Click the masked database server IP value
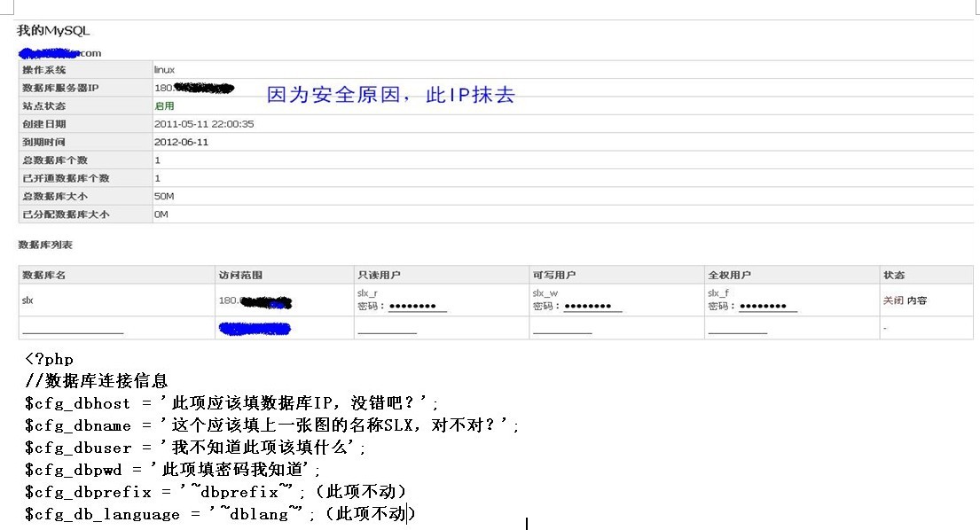The width and height of the screenshot is (980, 530). point(195,88)
